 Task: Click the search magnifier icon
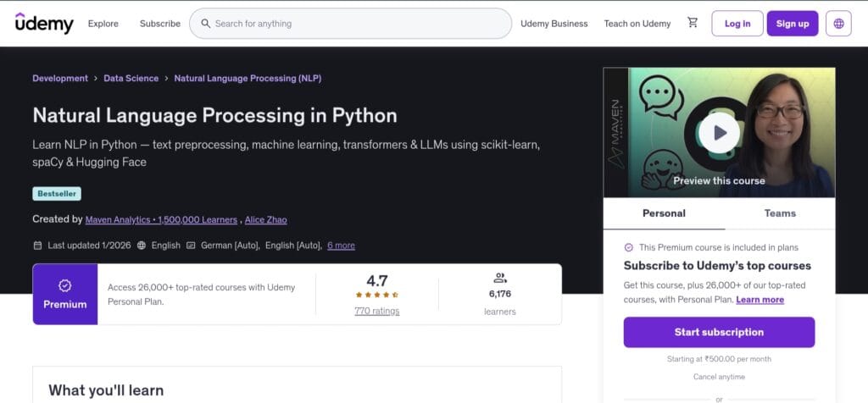pos(205,23)
